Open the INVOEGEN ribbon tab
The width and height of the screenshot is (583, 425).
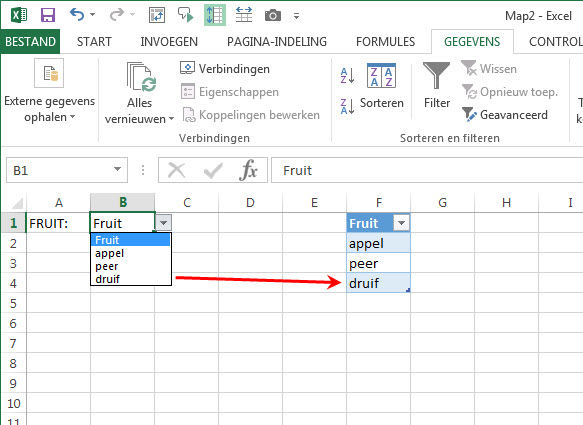click(x=169, y=42)
